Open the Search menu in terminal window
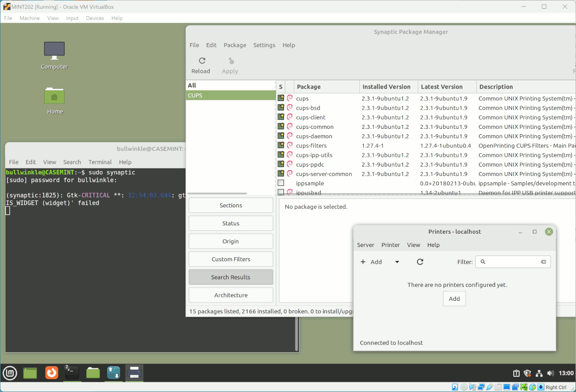 (72, 162)
